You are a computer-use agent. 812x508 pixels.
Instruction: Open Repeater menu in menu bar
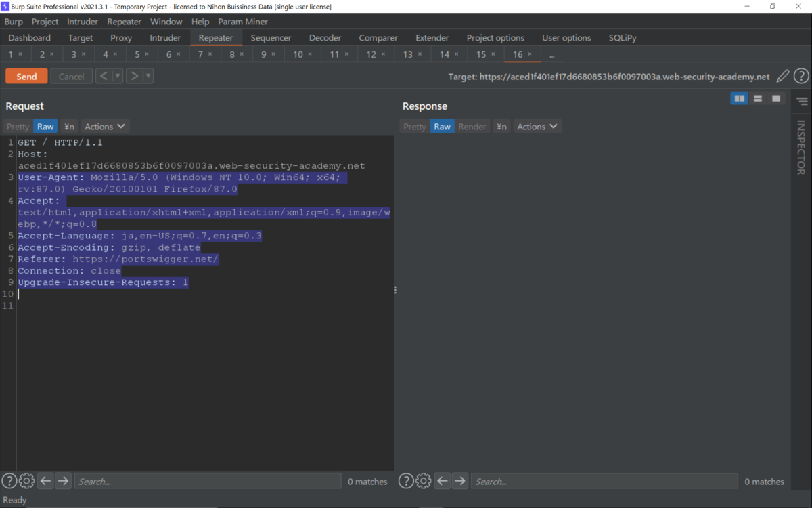pyautogui.click(x=125, y=22)
